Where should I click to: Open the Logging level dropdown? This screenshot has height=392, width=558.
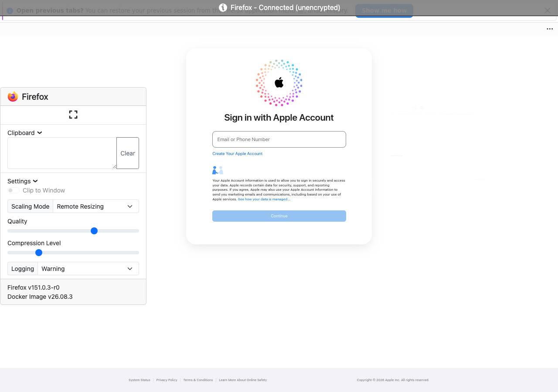point(88,269)
